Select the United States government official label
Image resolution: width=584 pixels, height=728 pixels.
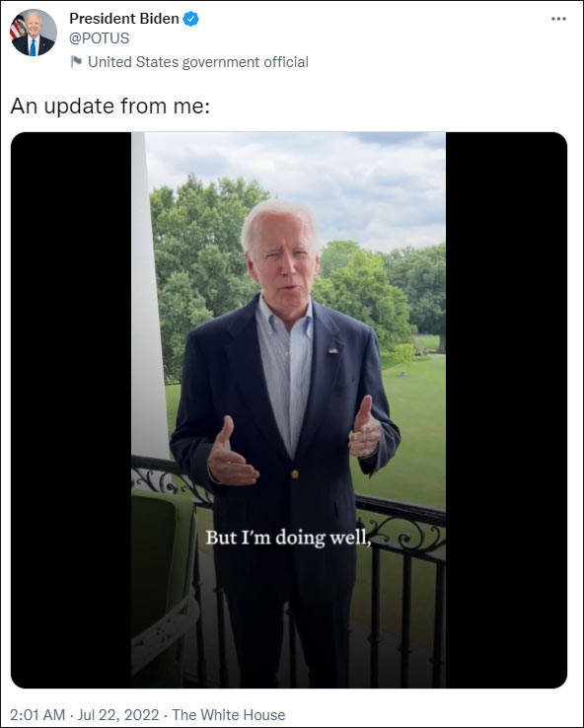198,62
